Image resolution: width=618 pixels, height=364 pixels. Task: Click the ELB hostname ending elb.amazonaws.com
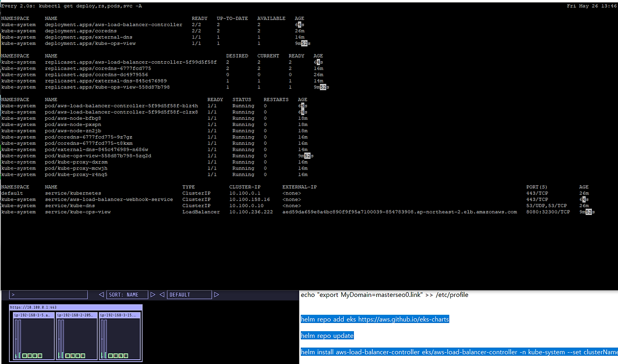[400, 212]
